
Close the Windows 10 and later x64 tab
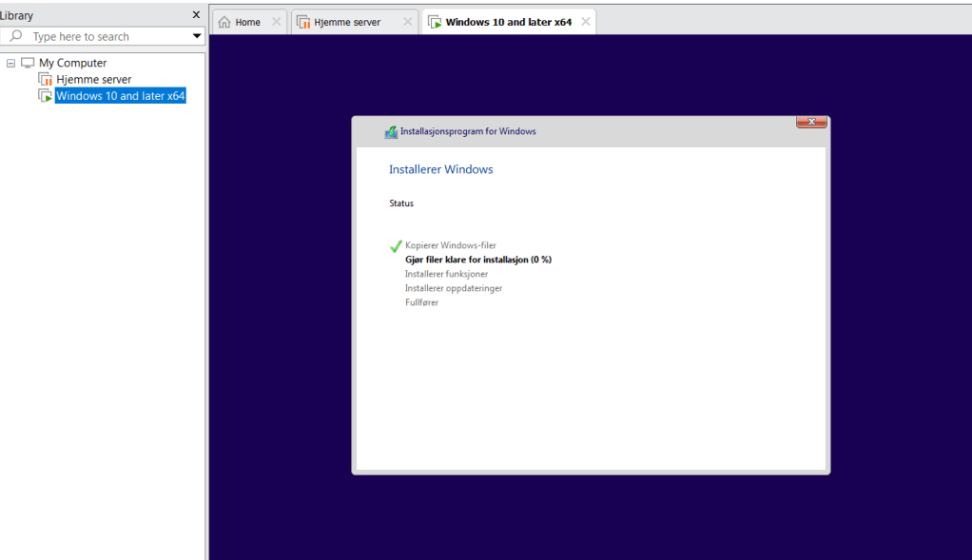pos(585,22)
